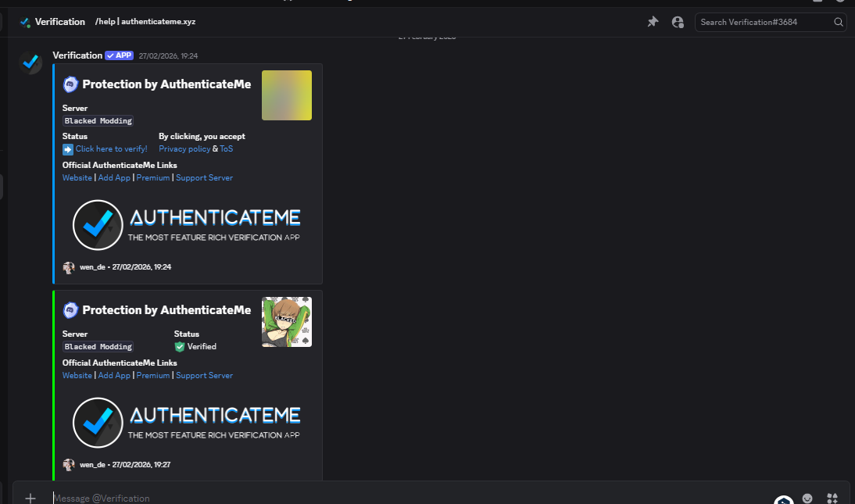855x504 pixels.
Task: Open the ToS link
Action: (x=227, y=149)
